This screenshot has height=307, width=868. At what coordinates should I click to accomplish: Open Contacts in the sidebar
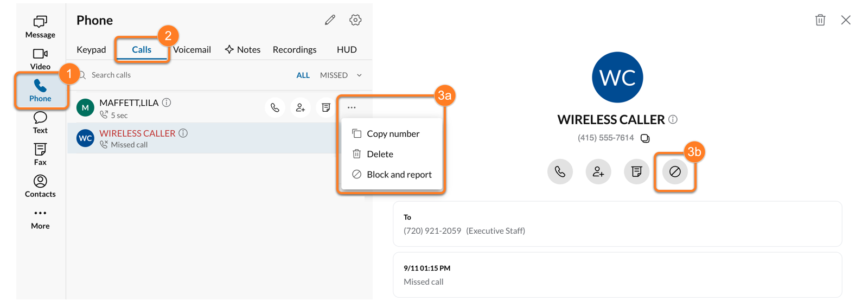click(x=40, y=186)
